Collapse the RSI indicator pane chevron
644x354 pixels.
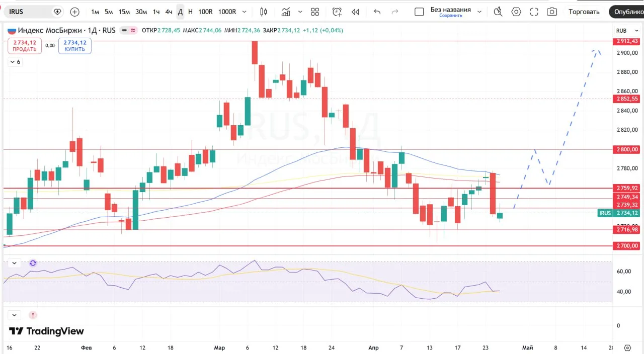click(14, 263)
